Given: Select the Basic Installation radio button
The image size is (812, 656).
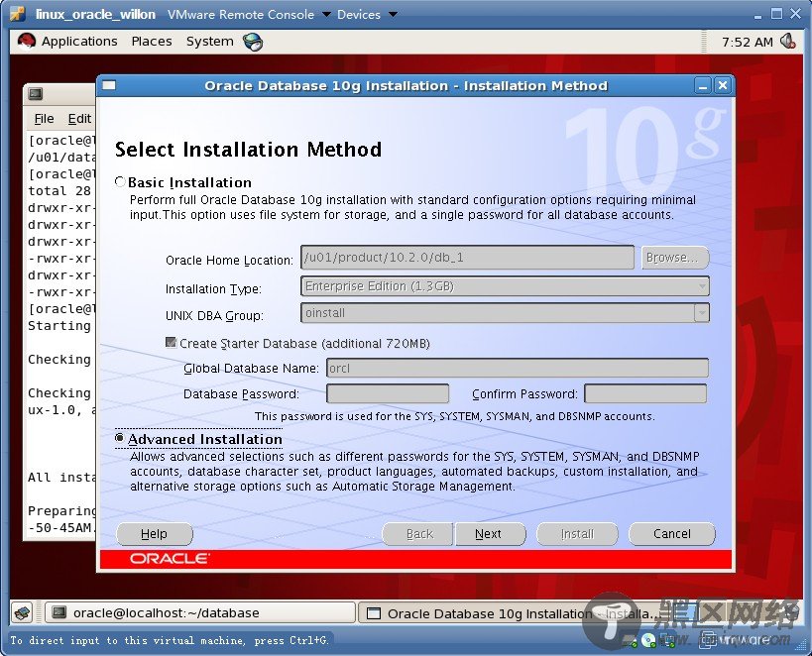Looking at the screenshot, I should (x=120, y=181).
